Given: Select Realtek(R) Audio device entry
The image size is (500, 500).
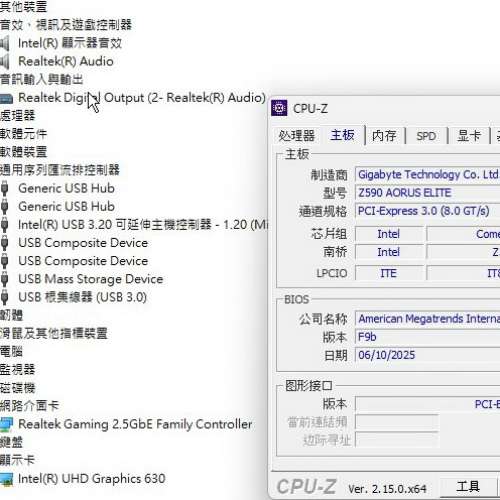Looking at the screenshot, I should coord(66,61).
